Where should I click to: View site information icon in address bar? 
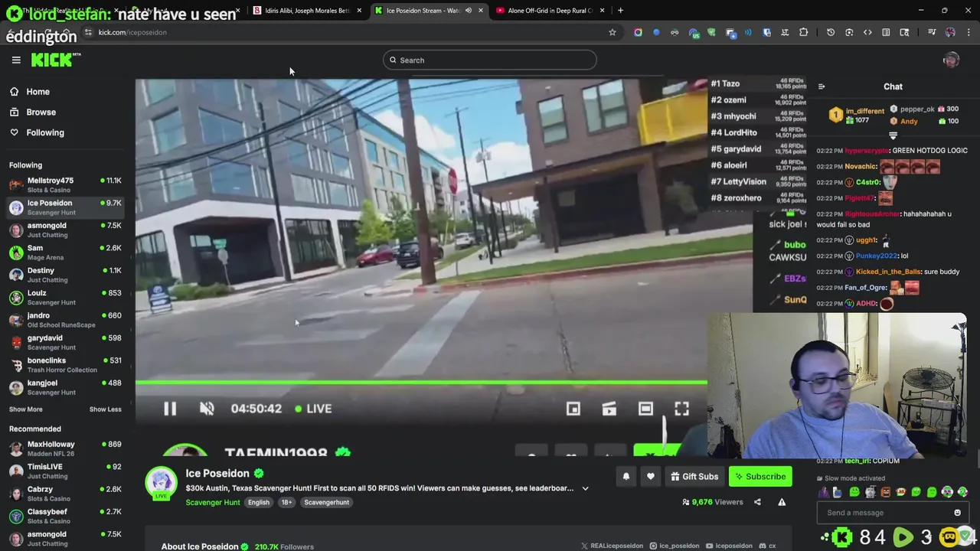pos(88,32)
